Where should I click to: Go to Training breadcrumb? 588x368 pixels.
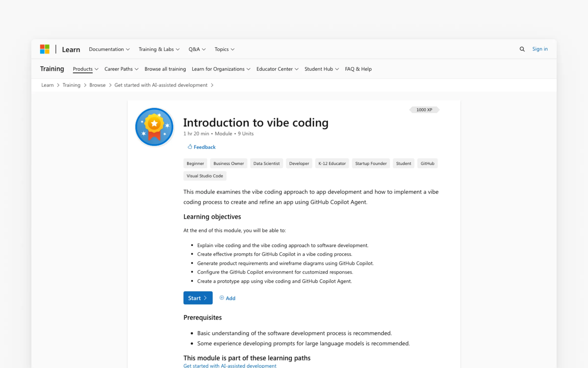pyautogui.click(x=71, y=85)
